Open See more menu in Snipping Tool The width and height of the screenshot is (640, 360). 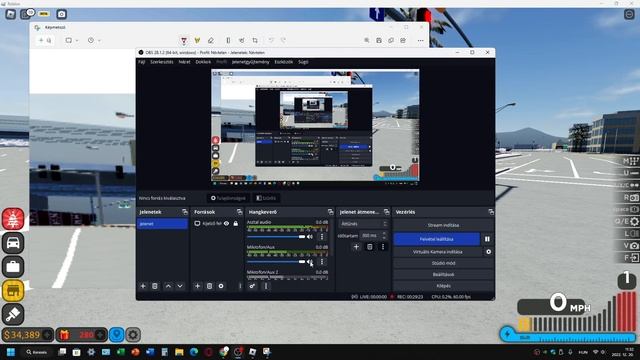tap(420, 40)
